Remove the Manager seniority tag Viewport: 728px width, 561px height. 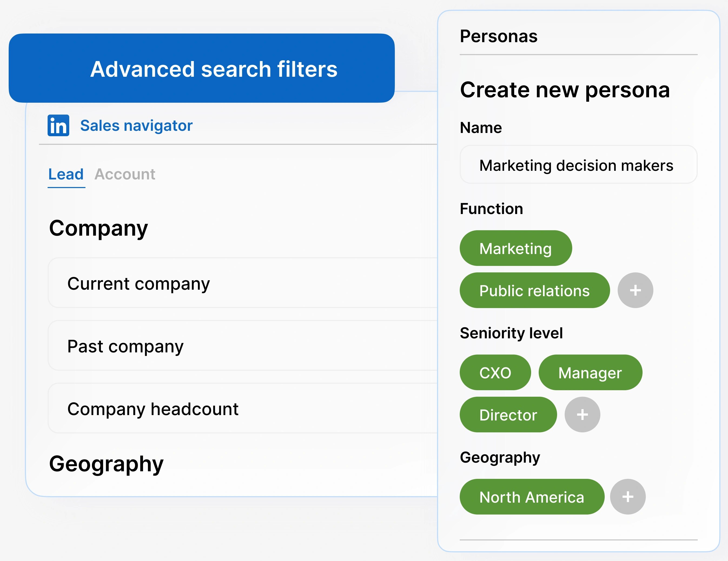click(590, 372)
